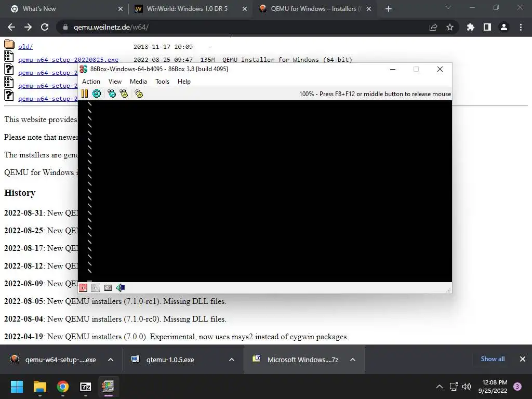The height and width of the screenshot is (399, 532).
Task: Open the Help menu in 86Box
Action: 184,82
